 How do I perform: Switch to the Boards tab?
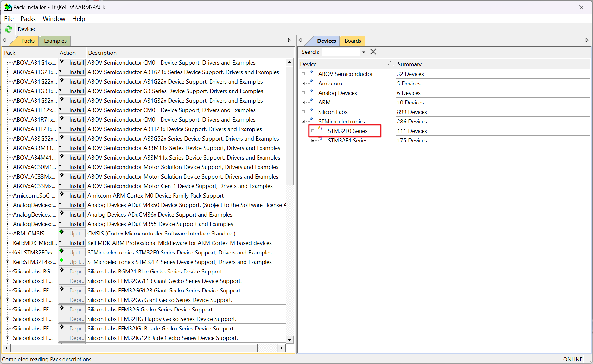353,41
